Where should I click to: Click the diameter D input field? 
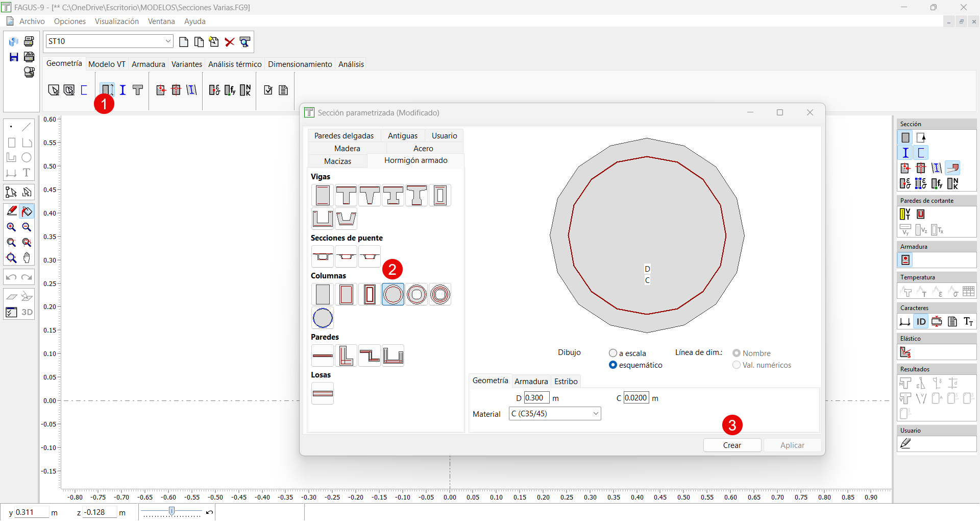[x=536, y=398]
